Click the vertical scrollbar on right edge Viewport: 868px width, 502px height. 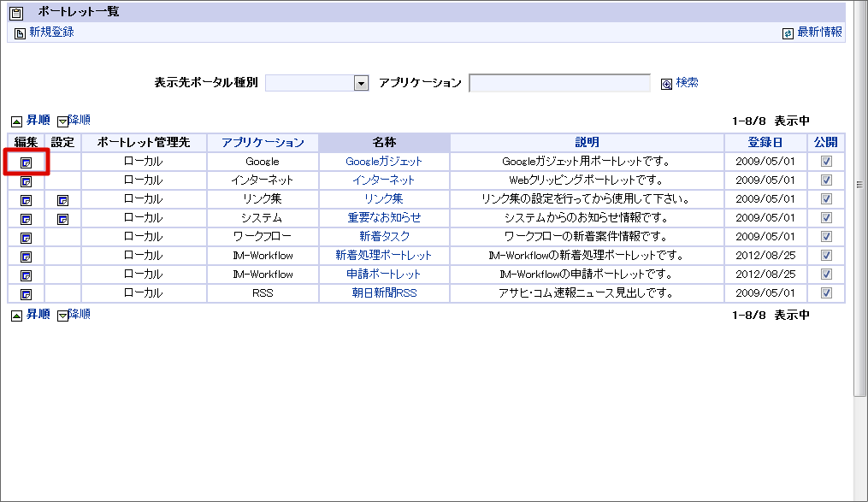coord(859,198)
